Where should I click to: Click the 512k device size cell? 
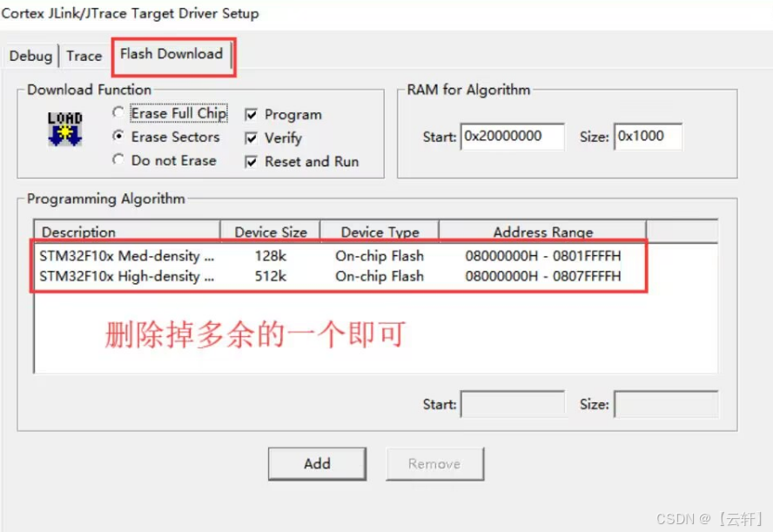(270, 276)
